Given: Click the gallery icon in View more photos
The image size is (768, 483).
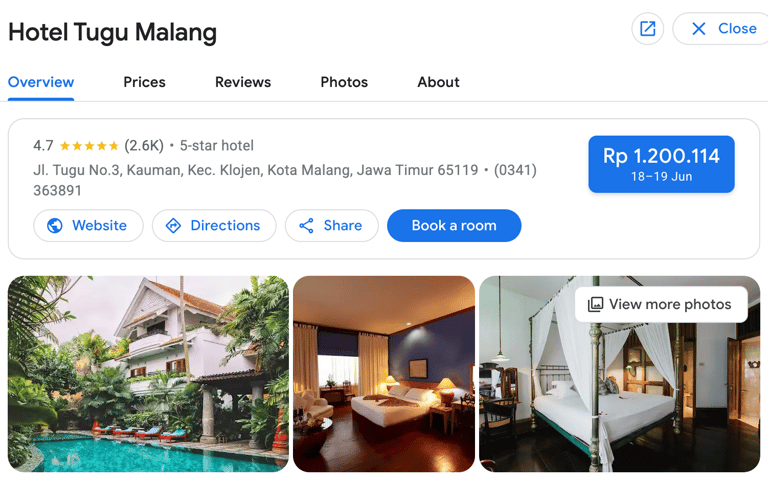Looking at the screenshot, I should 595,304.
